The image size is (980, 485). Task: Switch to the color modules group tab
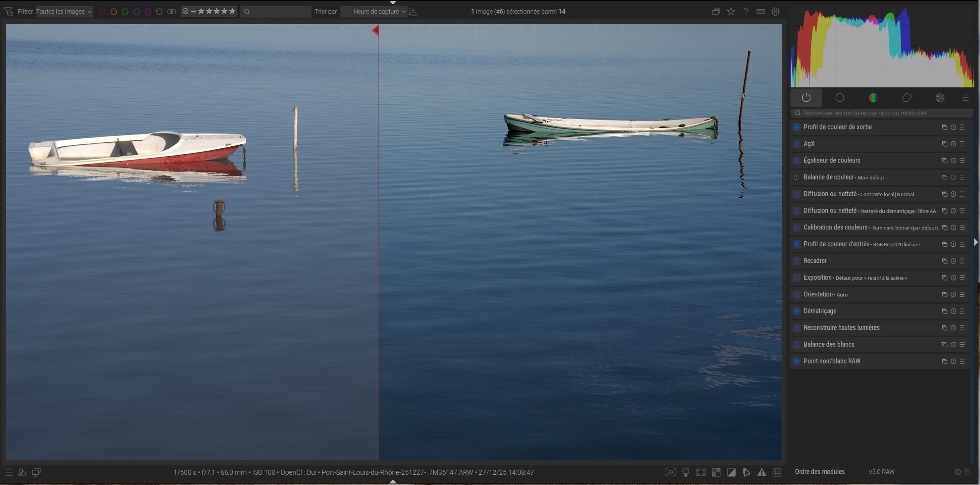873,98
